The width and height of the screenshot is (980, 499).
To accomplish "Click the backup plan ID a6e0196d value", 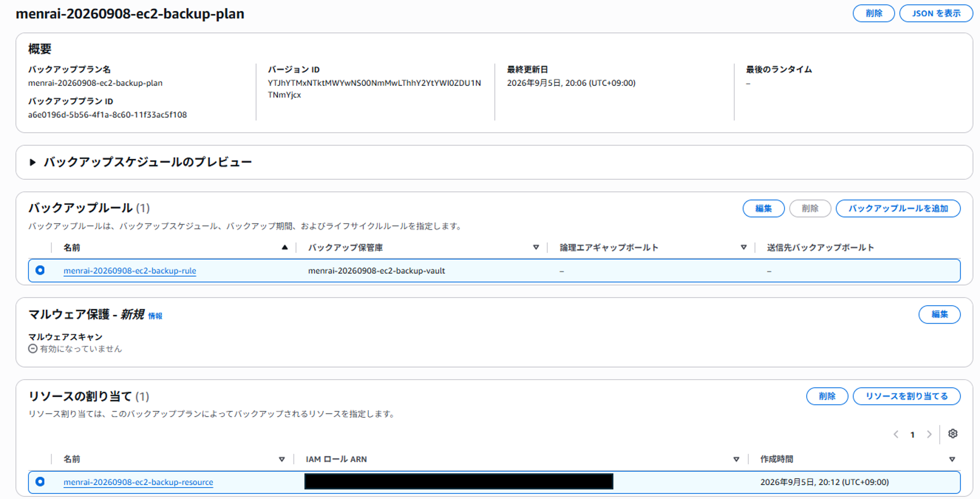I will pyautogui.click(x=107, y=115).
